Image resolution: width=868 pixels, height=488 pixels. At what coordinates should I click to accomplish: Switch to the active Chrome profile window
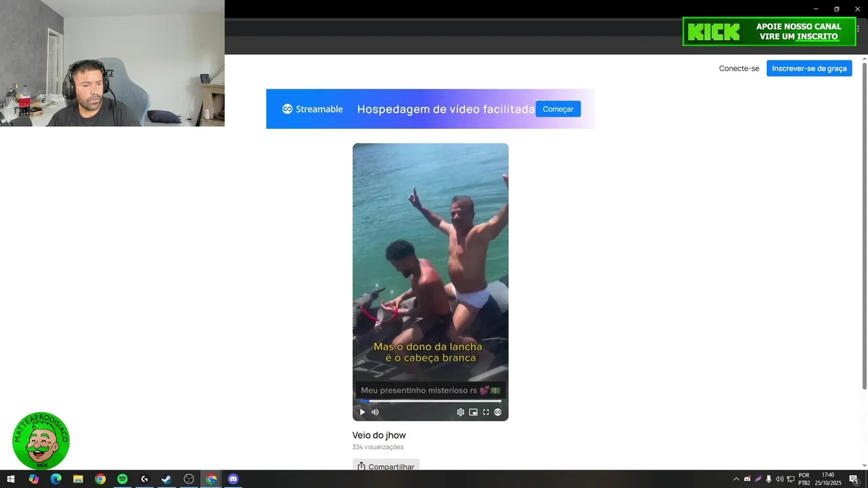point(211,479)
